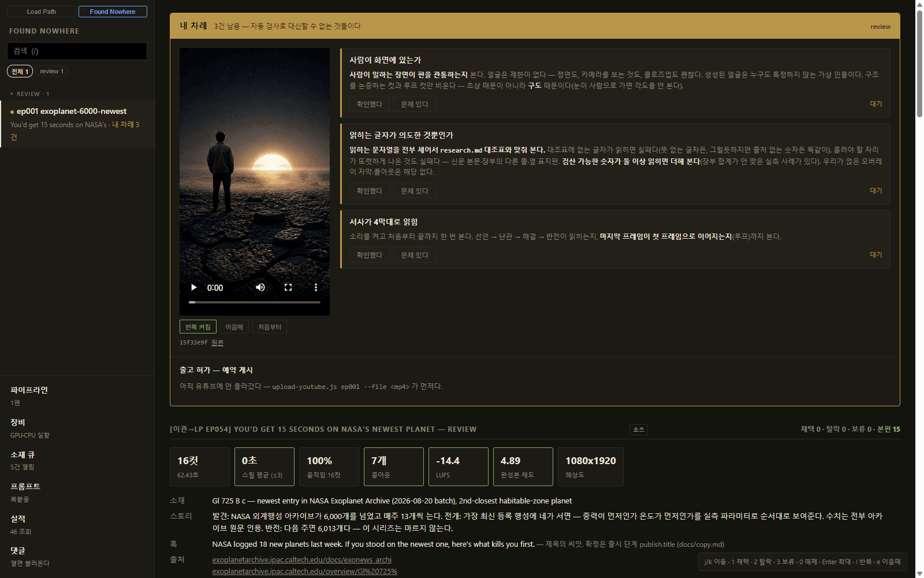Click the 16컷 stat card
The height and width of the screenshot is (578, 924).
point(200,466)
